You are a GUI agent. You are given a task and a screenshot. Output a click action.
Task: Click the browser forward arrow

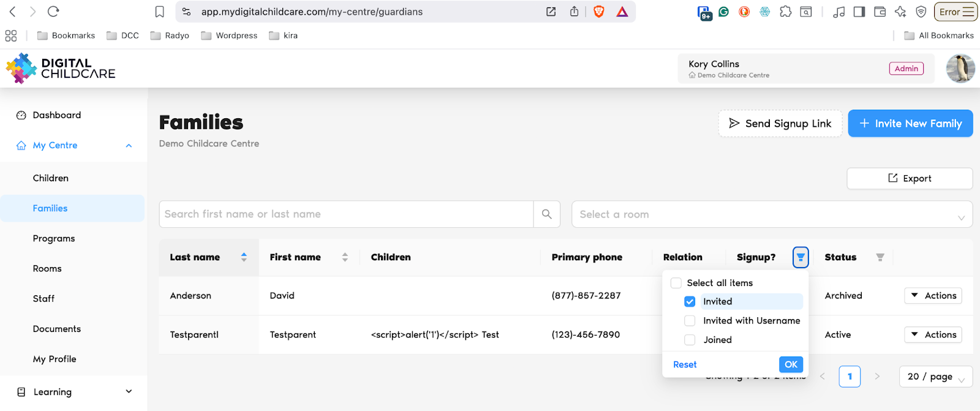pos(33,12)
